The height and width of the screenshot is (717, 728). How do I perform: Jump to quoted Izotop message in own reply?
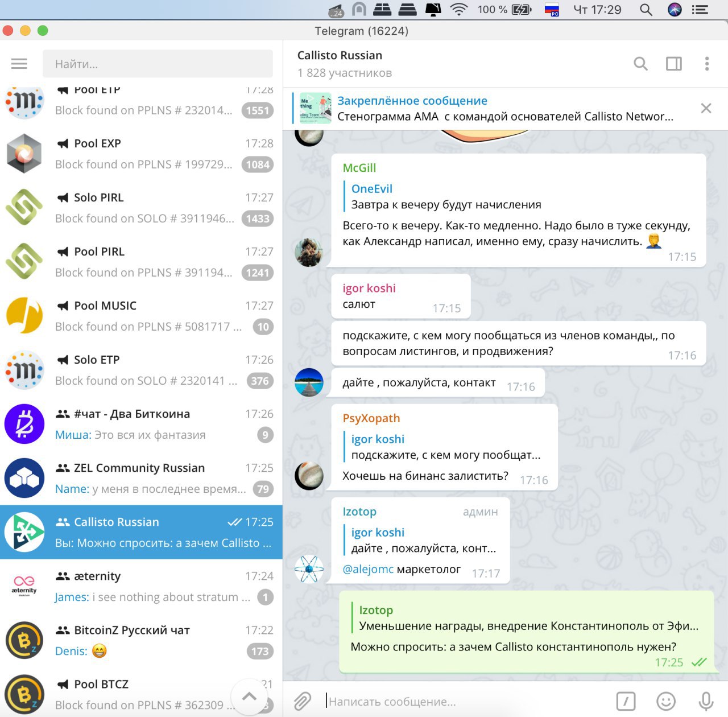point(526,617)
